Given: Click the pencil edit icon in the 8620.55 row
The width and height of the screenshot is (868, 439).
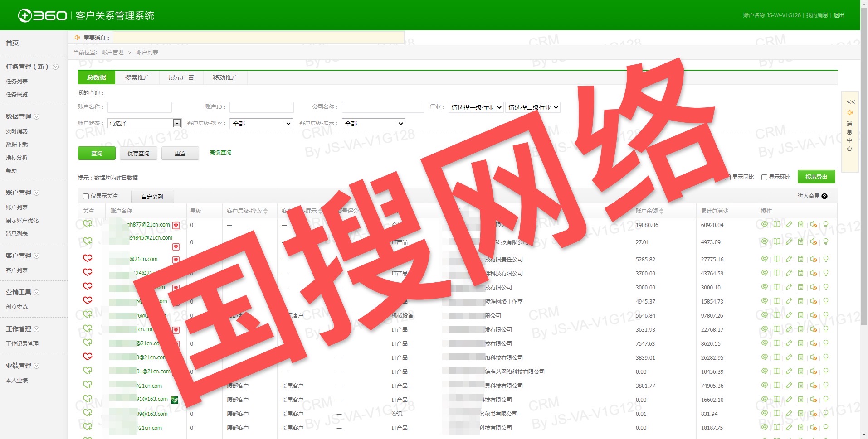Looking at the screenshot, I should [789, 343].
